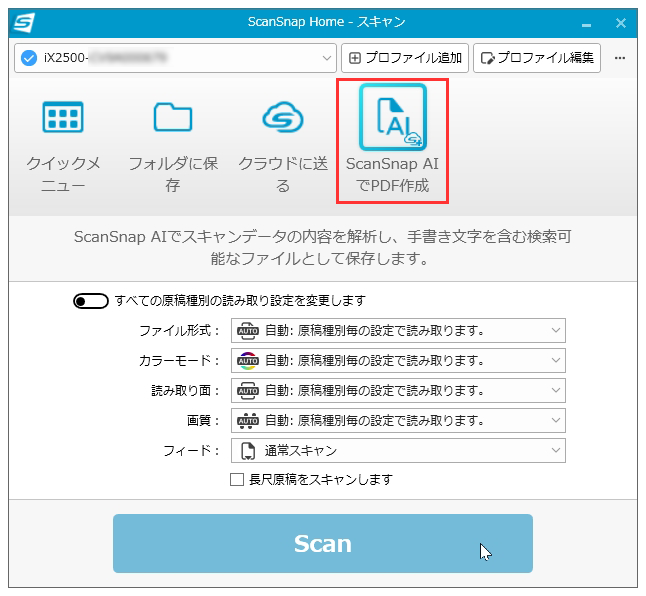646x596 pixels.
Task: Select the クラウドに送る profile icon
Action: pos(283,117)
